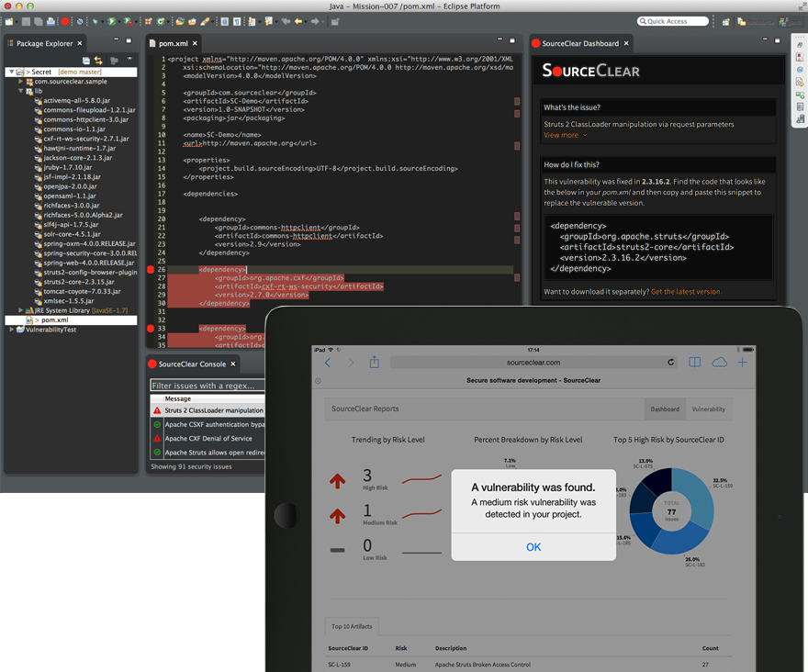Tap the Safari back arrow

pos(326,362)
